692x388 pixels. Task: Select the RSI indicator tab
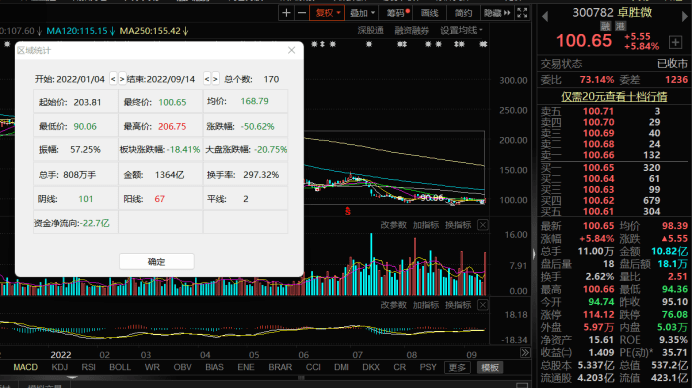tap(88, 367)
